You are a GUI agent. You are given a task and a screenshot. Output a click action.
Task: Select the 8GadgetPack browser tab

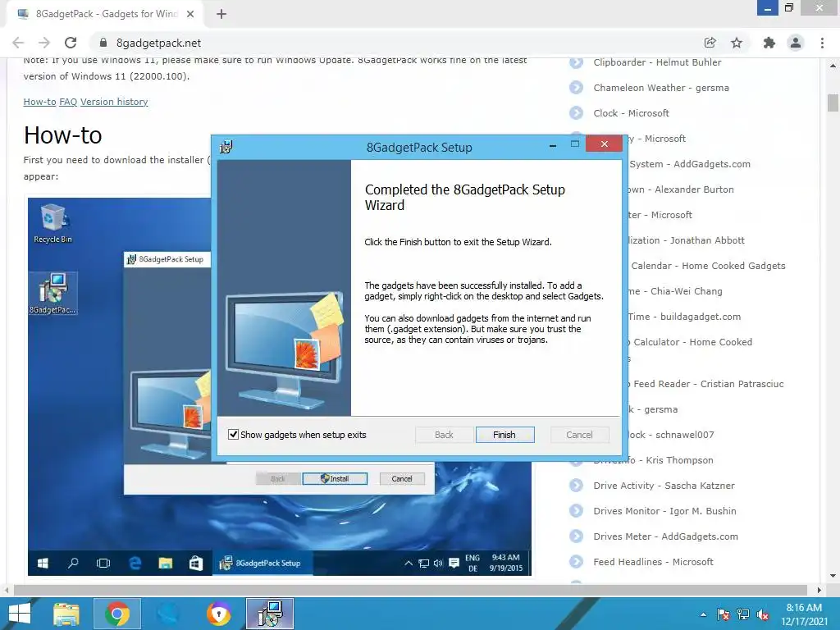[x=105, y=14]
